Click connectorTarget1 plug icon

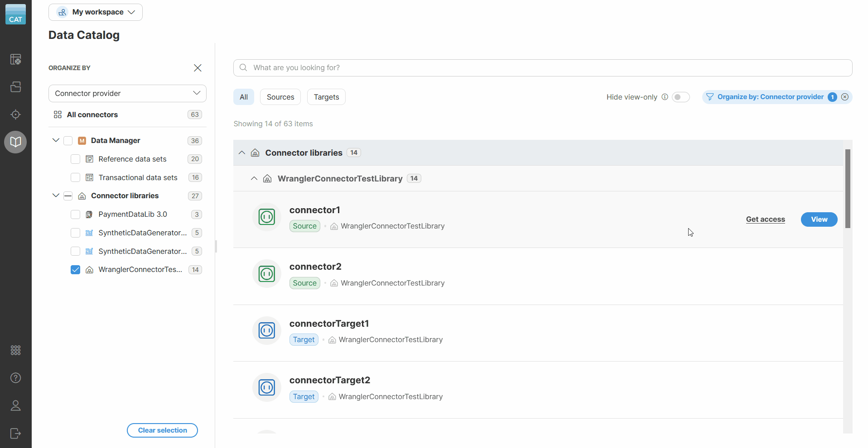(x=267, y=331)
